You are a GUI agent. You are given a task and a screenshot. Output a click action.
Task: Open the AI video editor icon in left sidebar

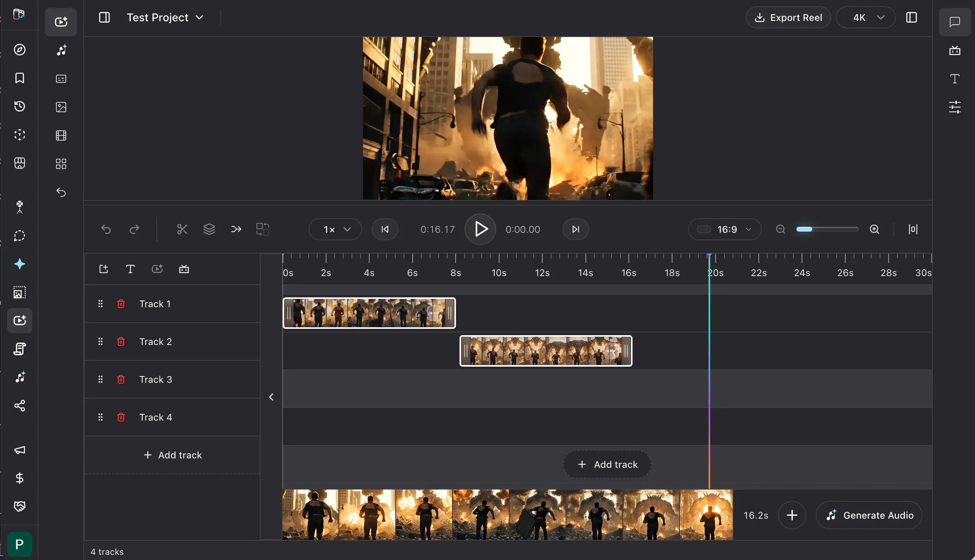point(20,321)
